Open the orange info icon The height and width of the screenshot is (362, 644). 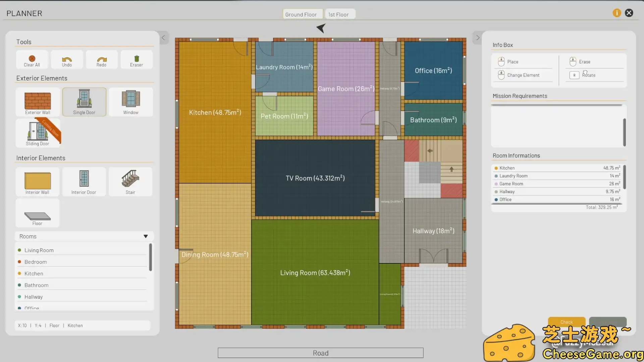click(616, 13)
